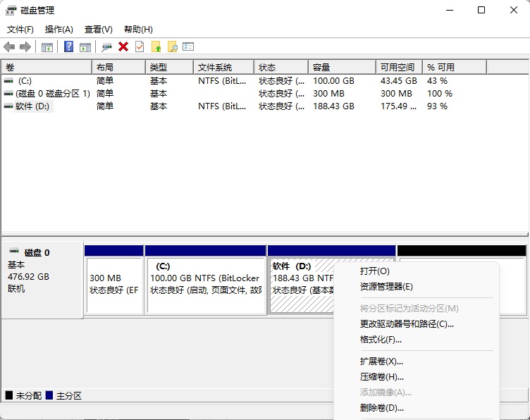Open the view settings checklist icon
Image resolution: width=530 pixels, height=420 pixels.
click(188, 47)
